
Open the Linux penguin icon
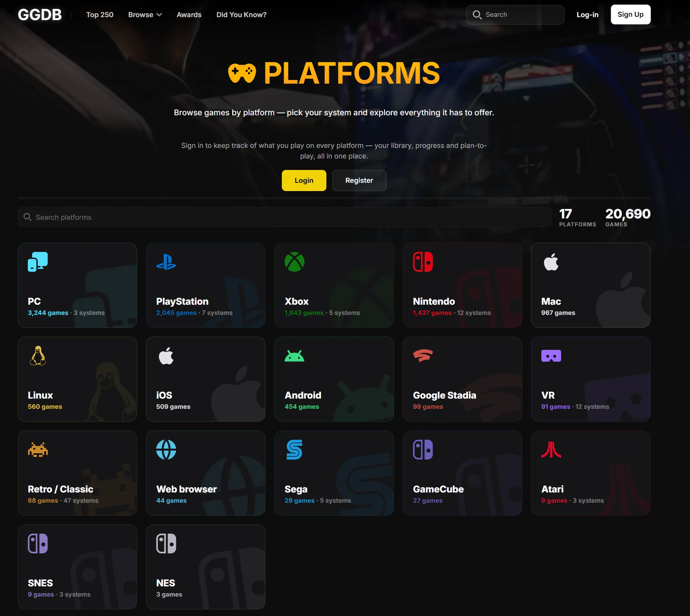(x=38, y=356)
